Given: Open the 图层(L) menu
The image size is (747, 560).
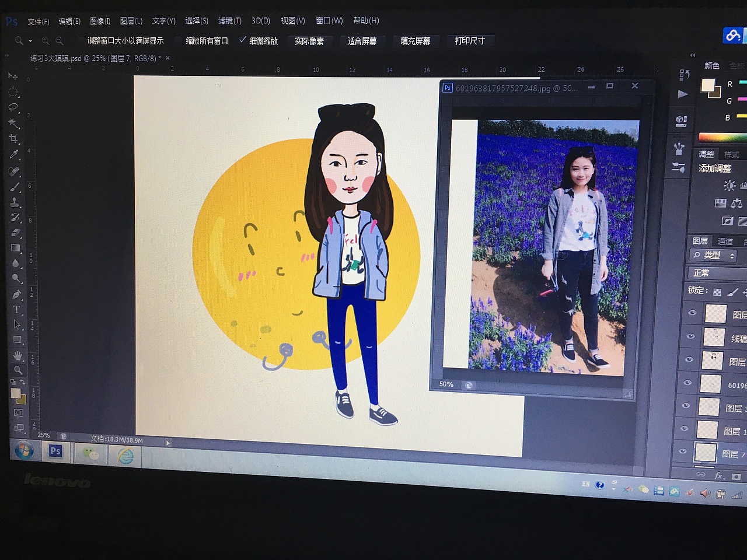Looking at the screenshot, I should (x=131, y=21).
